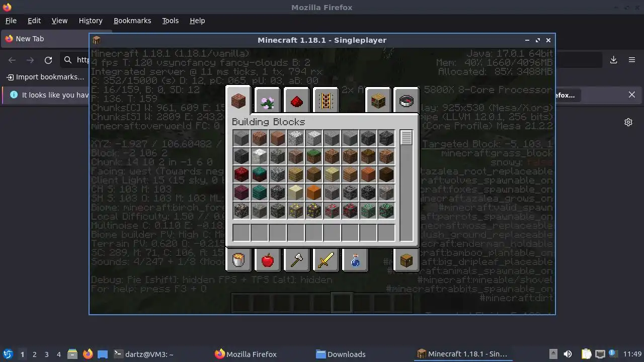Open the Firefox Tools menu
This screenshot has width=644, height=362.
[170, 21]
